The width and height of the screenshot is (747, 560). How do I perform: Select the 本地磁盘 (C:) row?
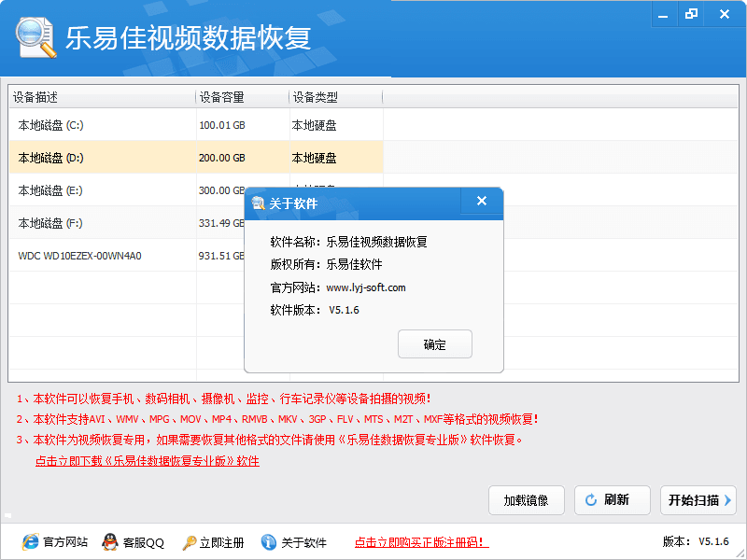tap(196, 125)
